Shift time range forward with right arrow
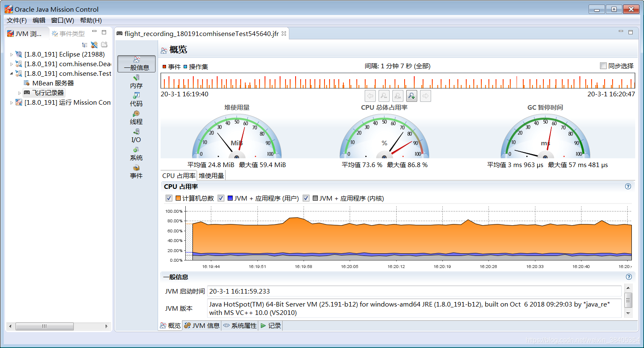644x348 pixels. tap(426, 96)
